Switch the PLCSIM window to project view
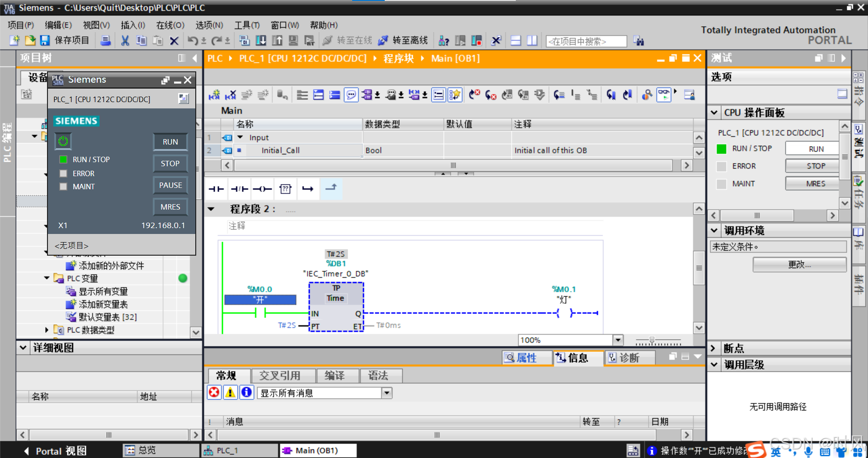 pyautogui.click(x=184, y=98)
